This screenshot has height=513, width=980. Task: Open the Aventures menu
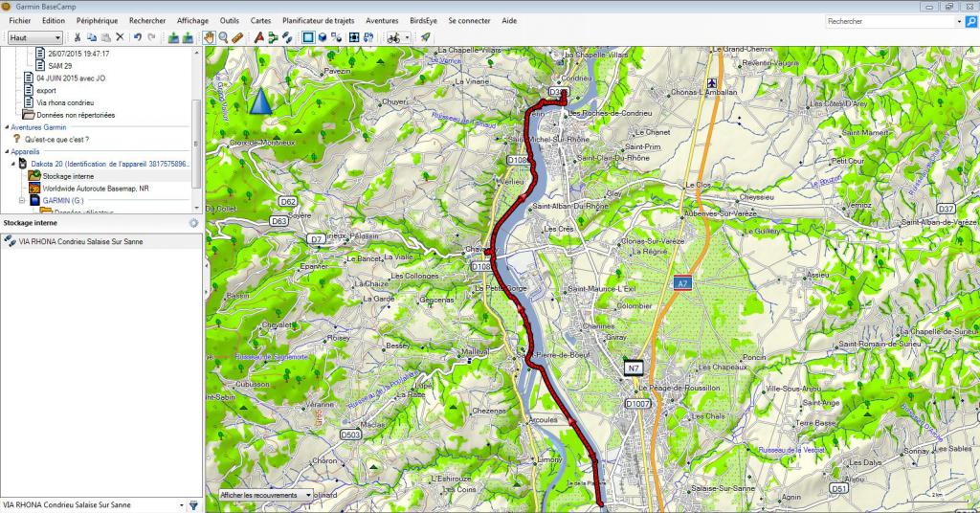click(x=382, y=21)
